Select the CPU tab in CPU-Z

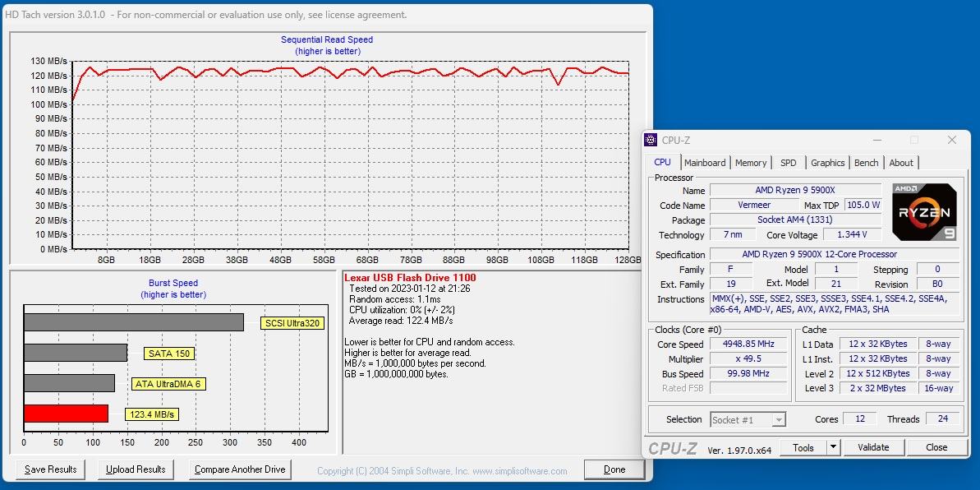[x=662, y=162]
